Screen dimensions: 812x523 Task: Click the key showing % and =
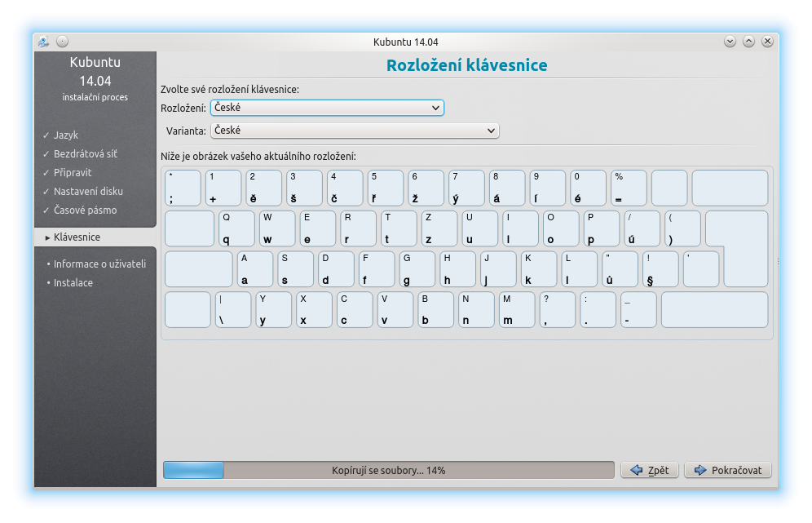(629, 188)
